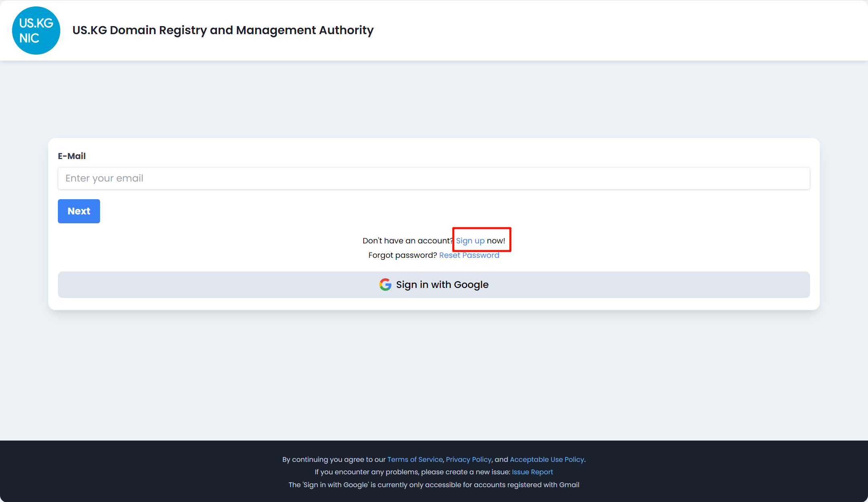Click the US.KG Domain Registry header title

click(x=223, y=30)
